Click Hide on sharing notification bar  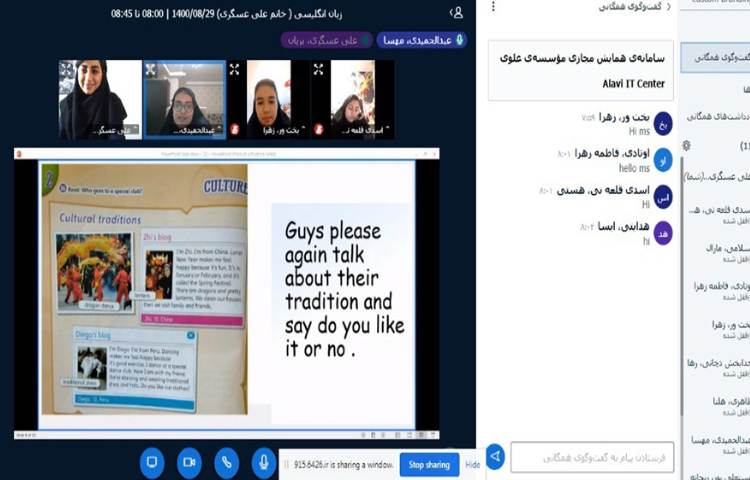(473, 465)
